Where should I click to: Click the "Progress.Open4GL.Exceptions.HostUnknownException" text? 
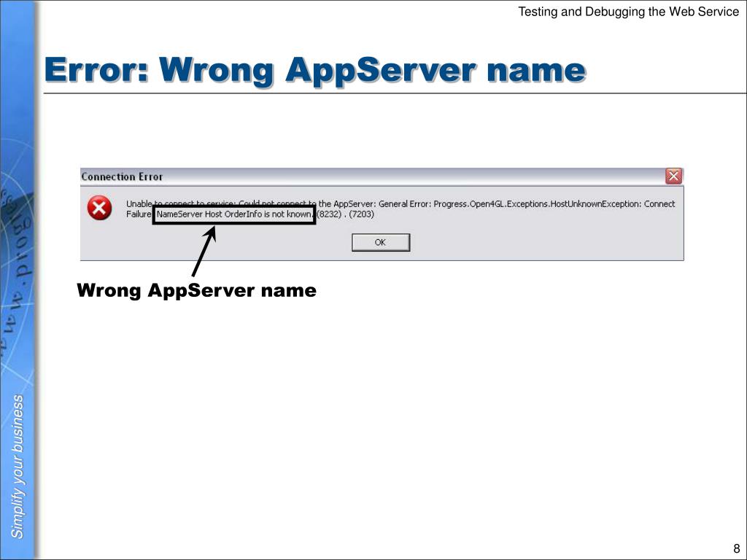coord(538,204)
